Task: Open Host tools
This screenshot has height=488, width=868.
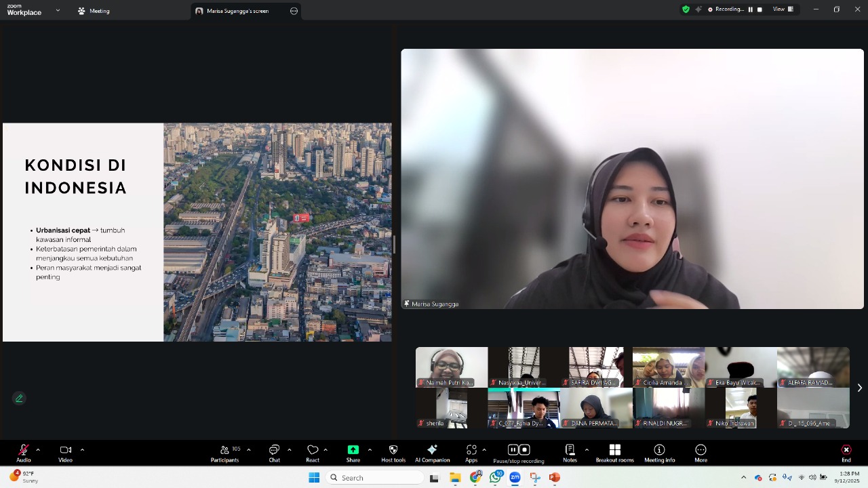Action: [x=393, y=454]
